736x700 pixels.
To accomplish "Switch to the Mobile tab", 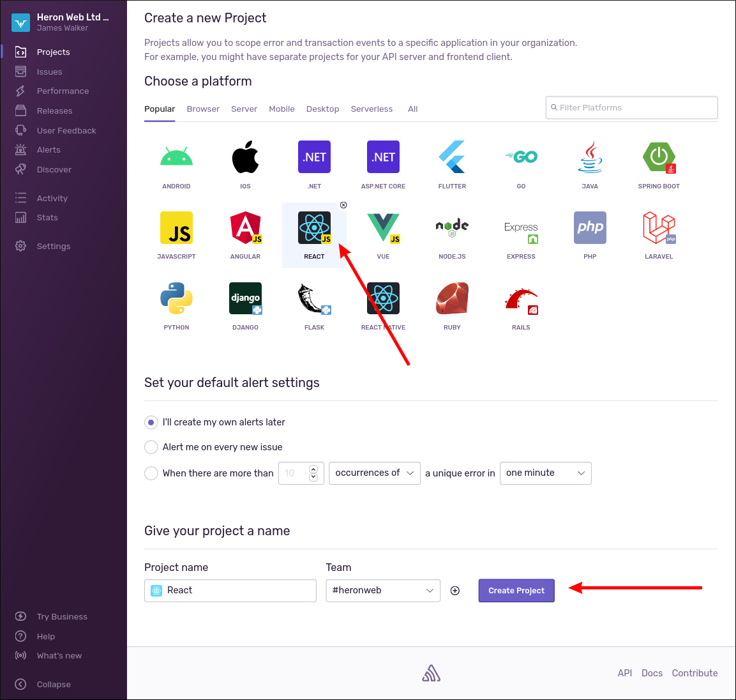I will coord(282,109).
